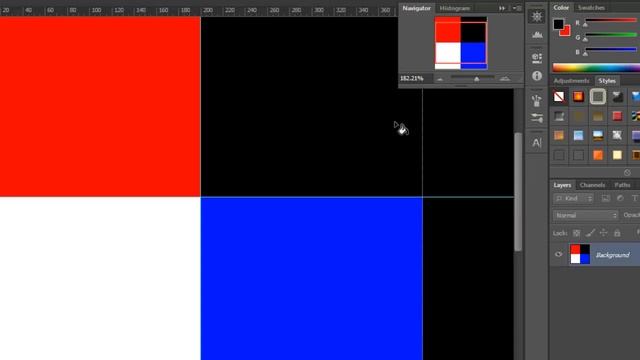The width and height of the screenshot is (640, 360).
Task: Filter layers by pixel layers icon
Action: (606, 198)
